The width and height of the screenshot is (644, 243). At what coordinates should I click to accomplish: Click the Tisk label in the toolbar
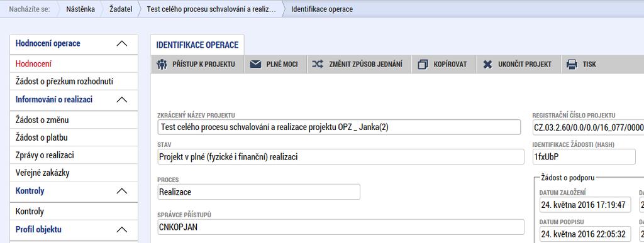(589, 64)
